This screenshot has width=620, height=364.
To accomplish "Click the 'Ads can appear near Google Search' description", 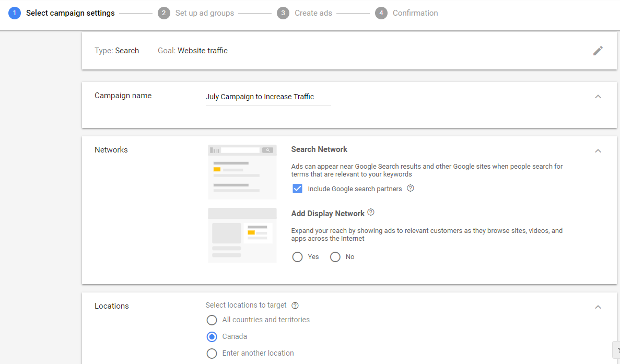I will click(x=427, y=170).
